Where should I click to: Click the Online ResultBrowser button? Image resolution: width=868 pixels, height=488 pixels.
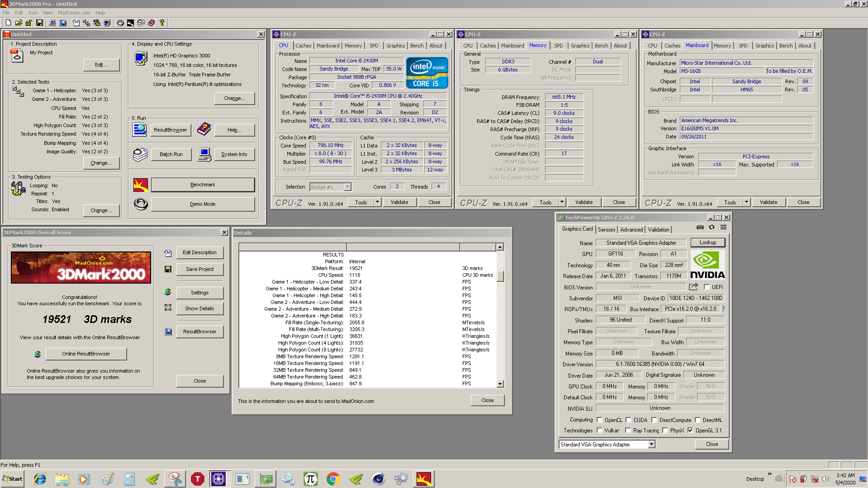(86, 354)
